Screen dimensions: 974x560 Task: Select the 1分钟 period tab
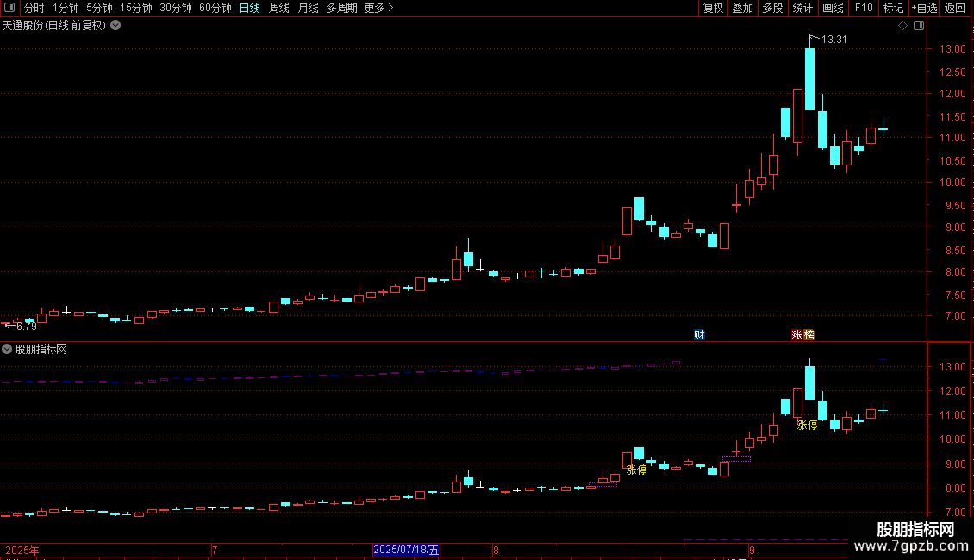click(x=66, y=8)
